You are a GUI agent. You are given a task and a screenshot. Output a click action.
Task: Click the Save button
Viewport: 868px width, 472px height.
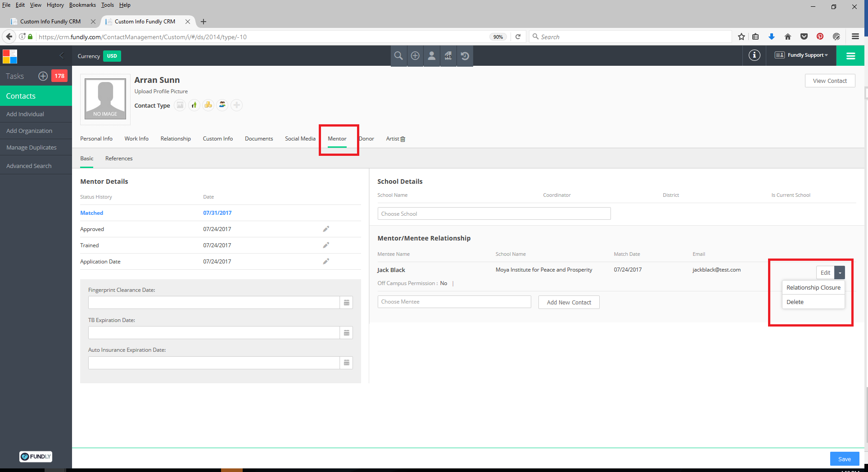pos(845,459)
